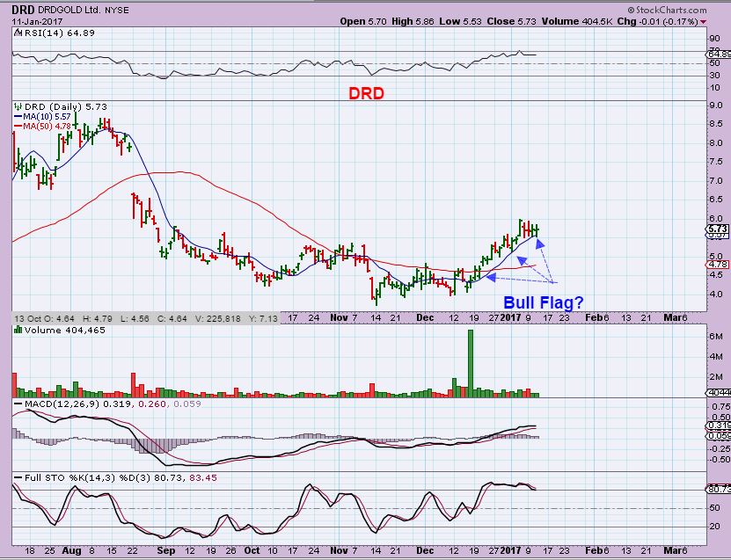The image size is (731, 560).
Task: Click the 7.0 price axis label
Action: coord(716,181)
